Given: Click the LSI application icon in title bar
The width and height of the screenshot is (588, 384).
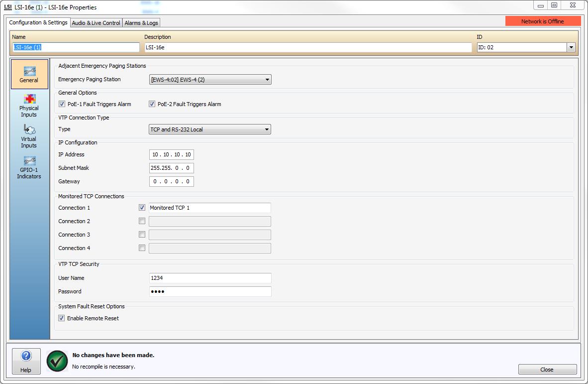Looking at the screenshot, I should pos(8,7).
